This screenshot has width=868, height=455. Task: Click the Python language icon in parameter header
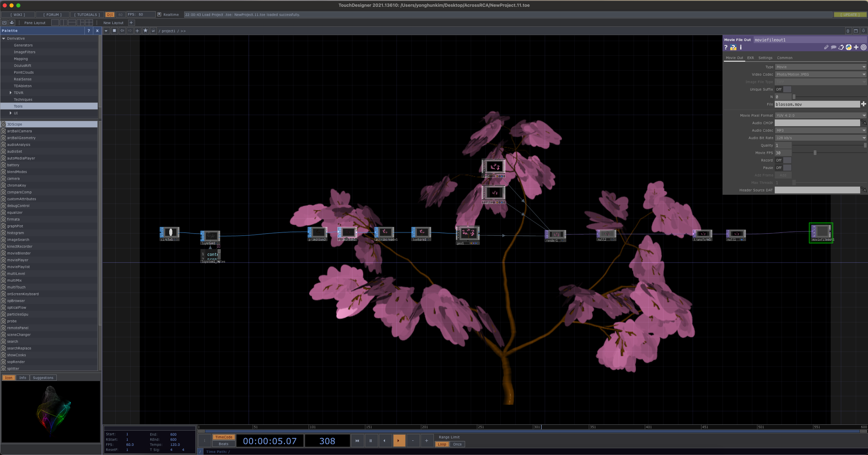pyautogui.click(x=849, y=47)
